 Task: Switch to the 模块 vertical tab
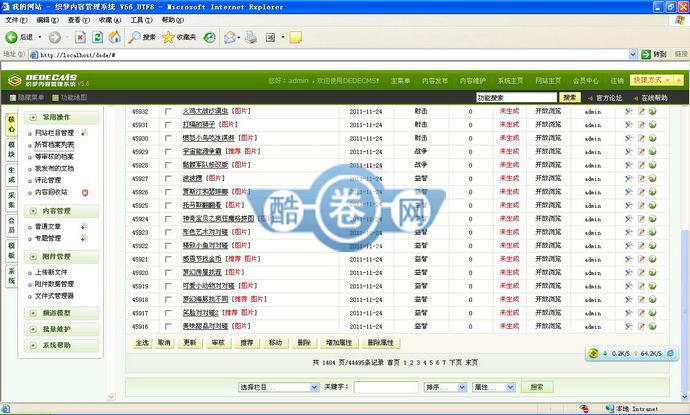click(x=11, y=149)
